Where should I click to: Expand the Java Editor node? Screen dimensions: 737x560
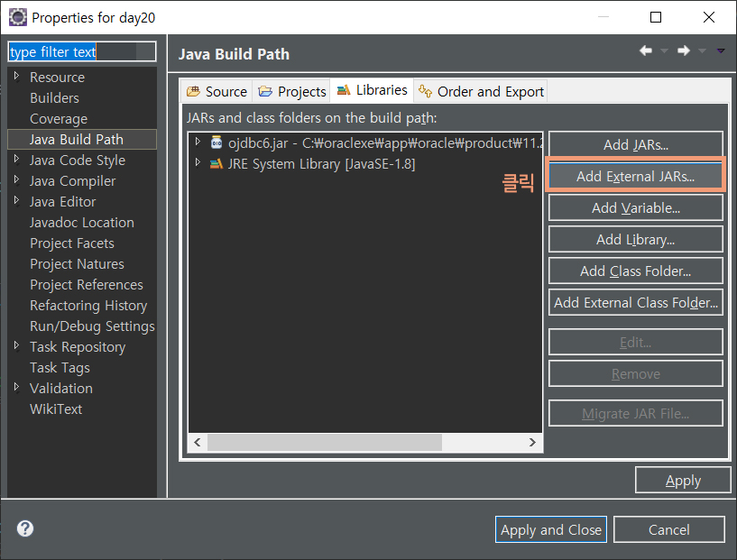17,200
